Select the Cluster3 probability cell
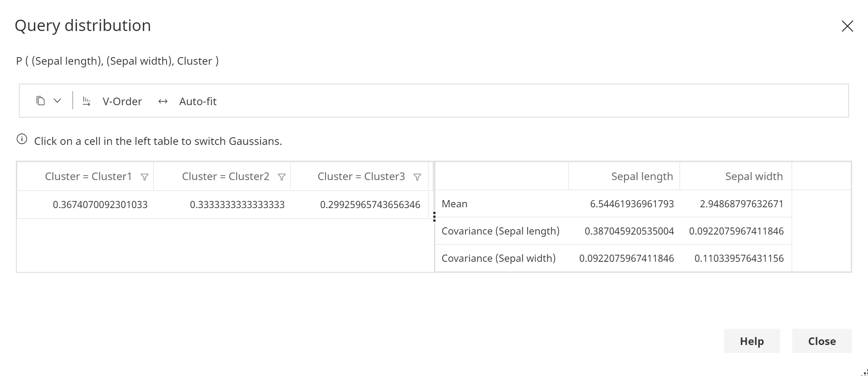The width and height of the screenshot is (868, 376). [370, 204]
